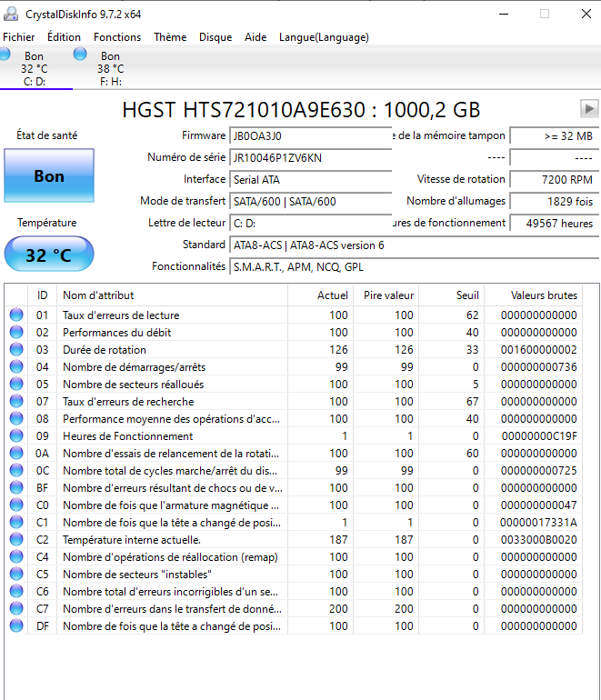601x700 pixels.
Task: Click status orb for Nombre de secteurs réalloués
Action: pyautogui.click(x=15, y=385)
